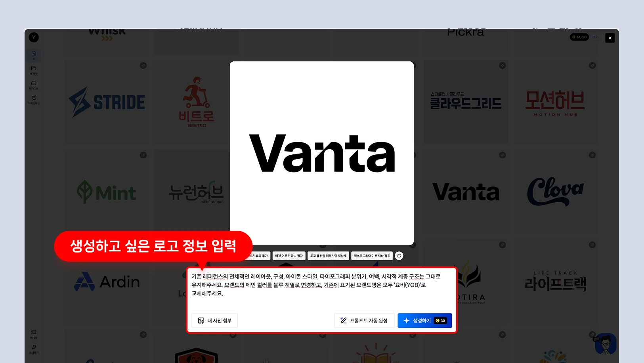
Task: Click the 생성하기 generate button
Action: (424, 321)
